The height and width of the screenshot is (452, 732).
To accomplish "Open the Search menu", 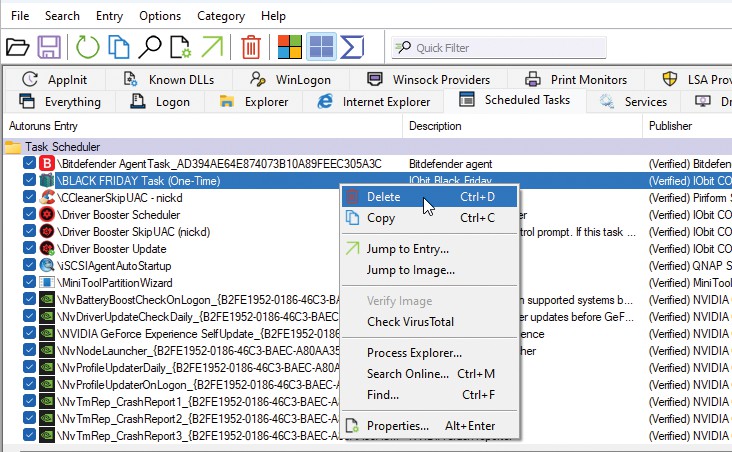I will [x=62, y=16].
